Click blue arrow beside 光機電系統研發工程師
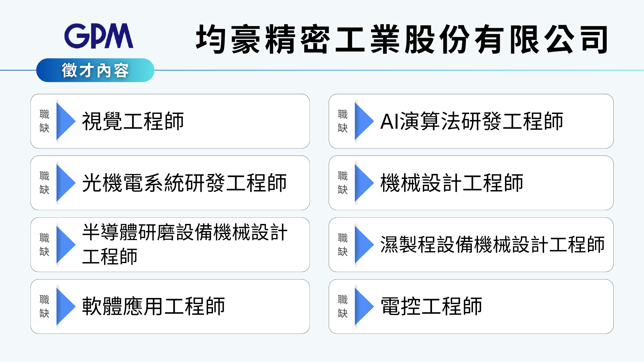Screen dimensions: 644x362 [65, 183]
